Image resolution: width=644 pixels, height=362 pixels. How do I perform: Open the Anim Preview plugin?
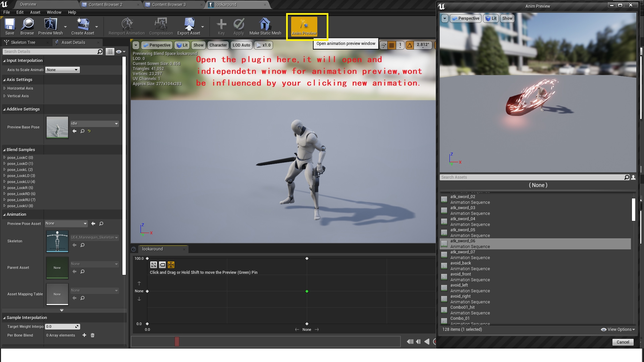pyautogui.click(x=304, y=26)
